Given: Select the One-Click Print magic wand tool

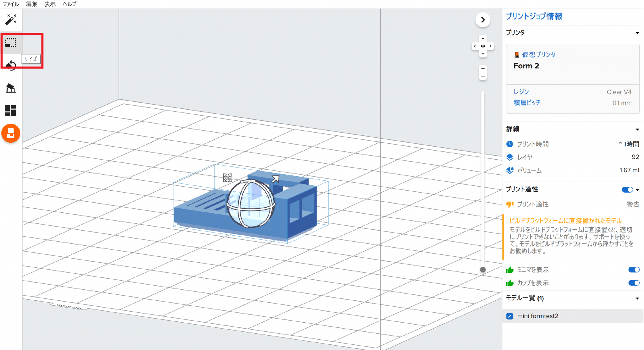Looking at the screenshot, I should 11,19.
